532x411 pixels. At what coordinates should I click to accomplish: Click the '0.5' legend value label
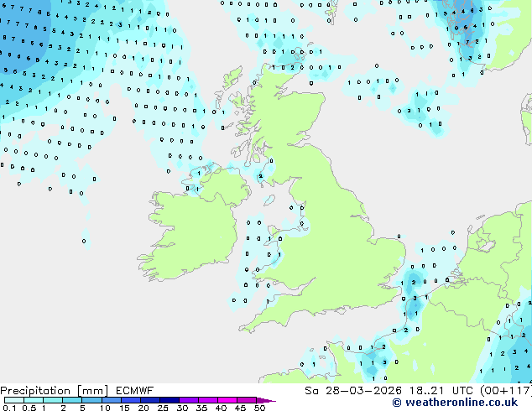coord(29,408)
